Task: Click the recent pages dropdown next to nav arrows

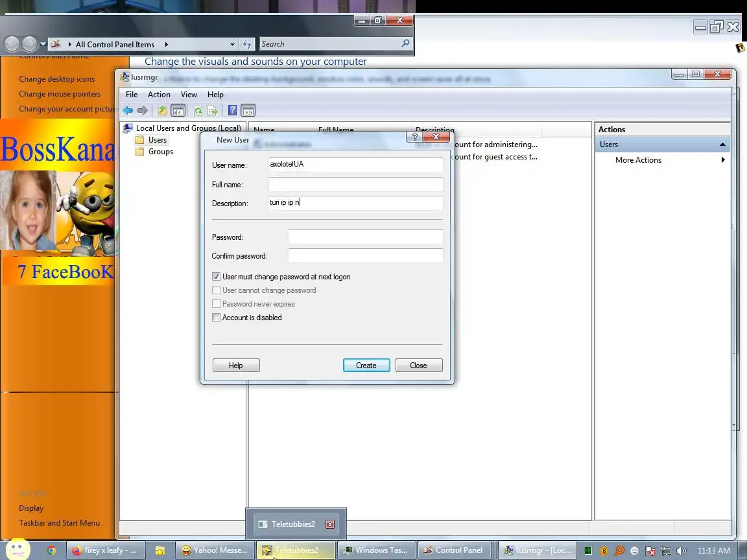Action: coord(43,44)
